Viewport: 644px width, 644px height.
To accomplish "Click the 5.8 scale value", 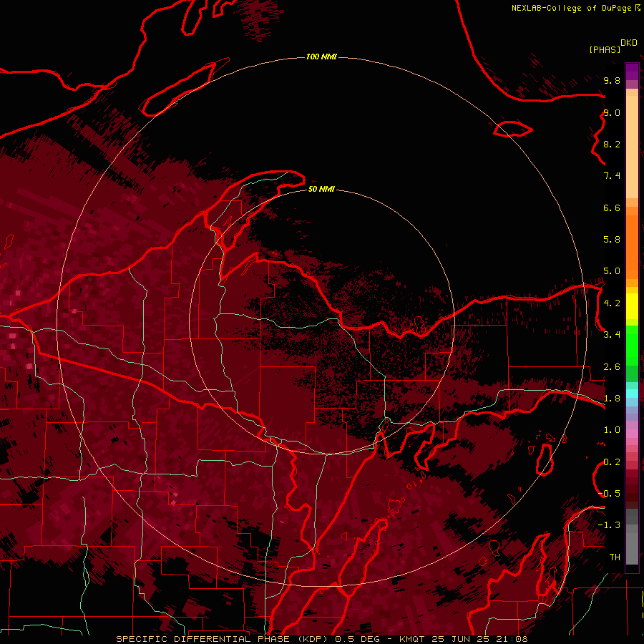I will [x=612, y=240].
